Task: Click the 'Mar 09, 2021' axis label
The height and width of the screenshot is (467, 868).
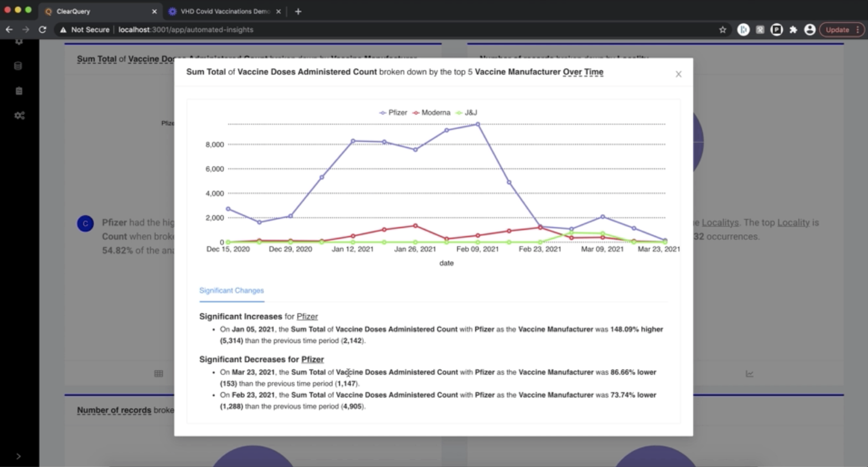Action: pyautogui.click(x=602, y=249)
